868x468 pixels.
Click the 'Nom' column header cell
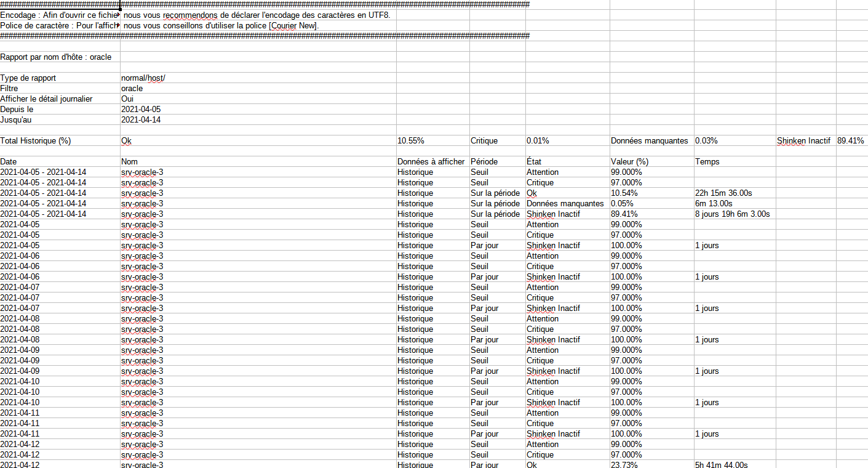[130, 162]
